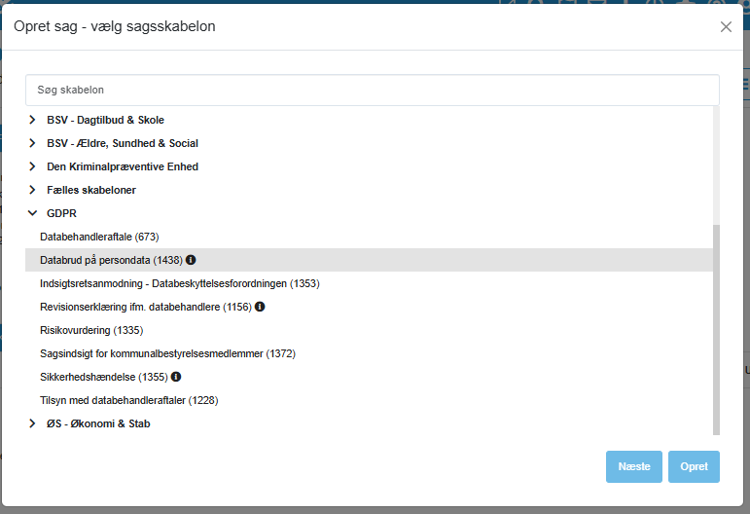Collapse the GDPR group
This screenshot has height=514, width=750.
(x=32, y=213)
